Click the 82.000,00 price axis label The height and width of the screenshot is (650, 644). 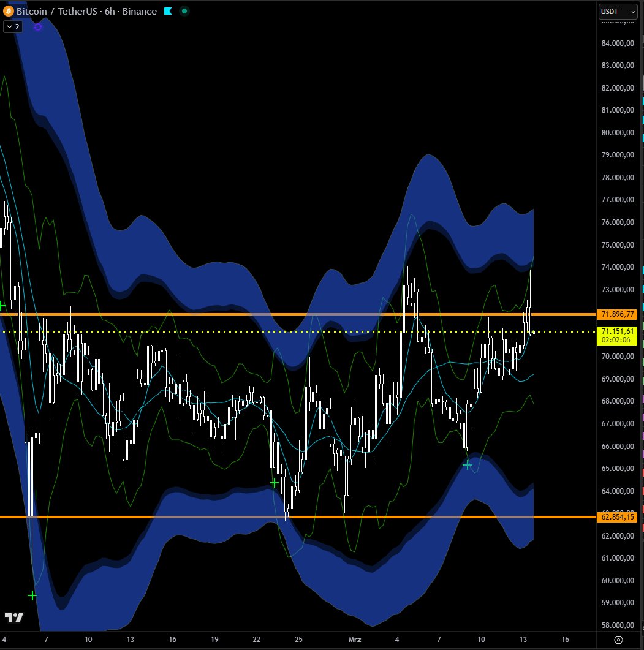(x=618, y=88)
